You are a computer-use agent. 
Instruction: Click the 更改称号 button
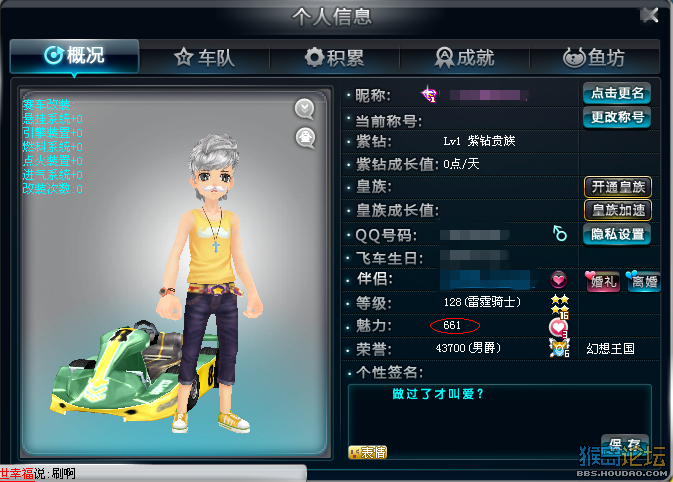click(x=617, y=117)
